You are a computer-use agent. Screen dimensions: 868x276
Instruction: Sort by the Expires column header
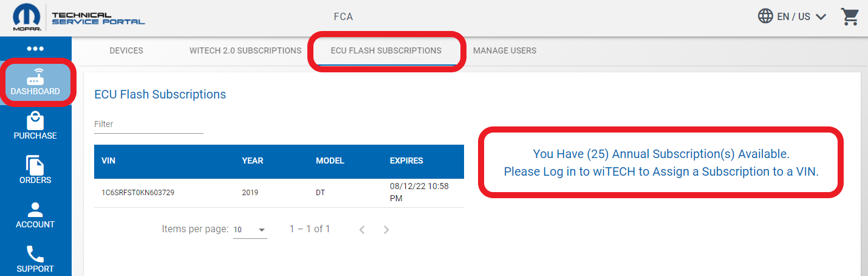click(406, 161)
